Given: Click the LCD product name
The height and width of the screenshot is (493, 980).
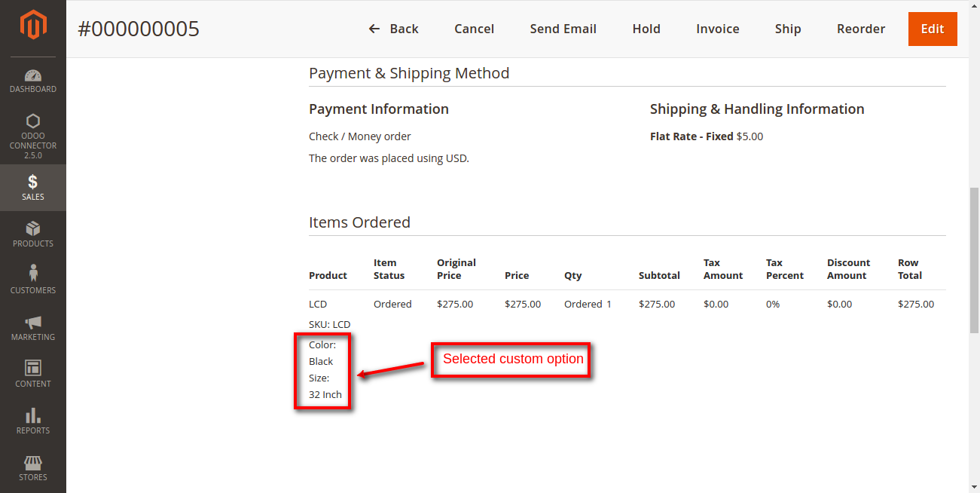Looking at the screenshot, I should [318, 305].
